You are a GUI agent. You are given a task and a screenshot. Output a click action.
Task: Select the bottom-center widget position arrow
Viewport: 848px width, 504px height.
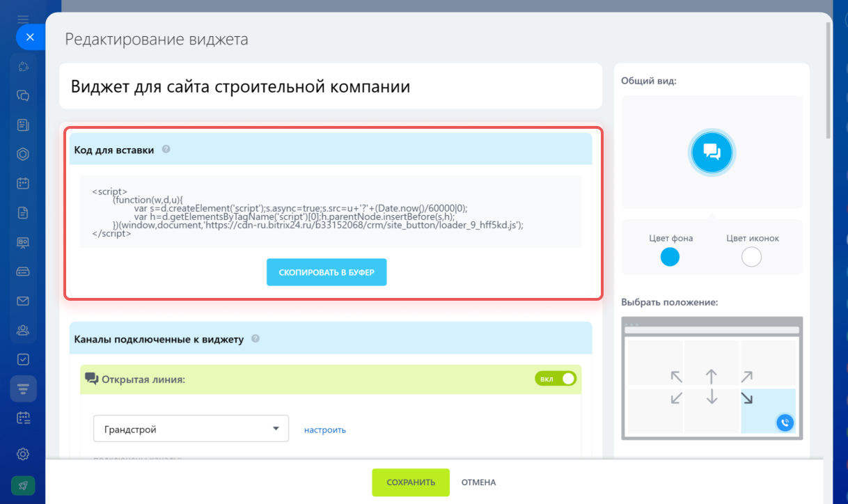711,397
